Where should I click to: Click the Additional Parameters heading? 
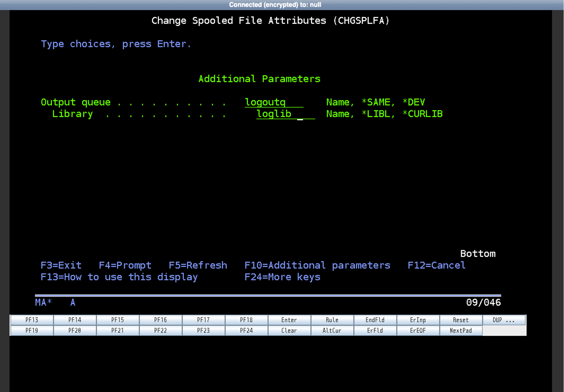pos(259,79)
